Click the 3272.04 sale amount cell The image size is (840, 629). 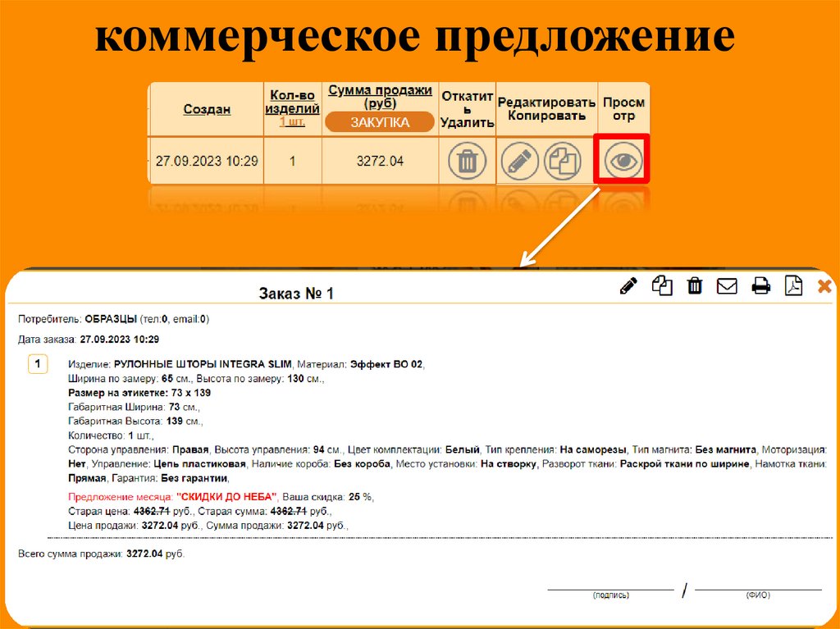click(380, 161)
